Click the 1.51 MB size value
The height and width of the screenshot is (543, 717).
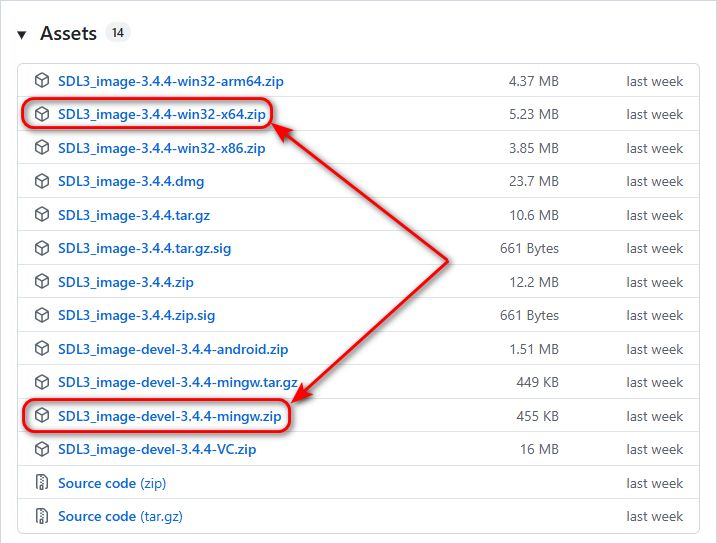(x=534, y=349)
